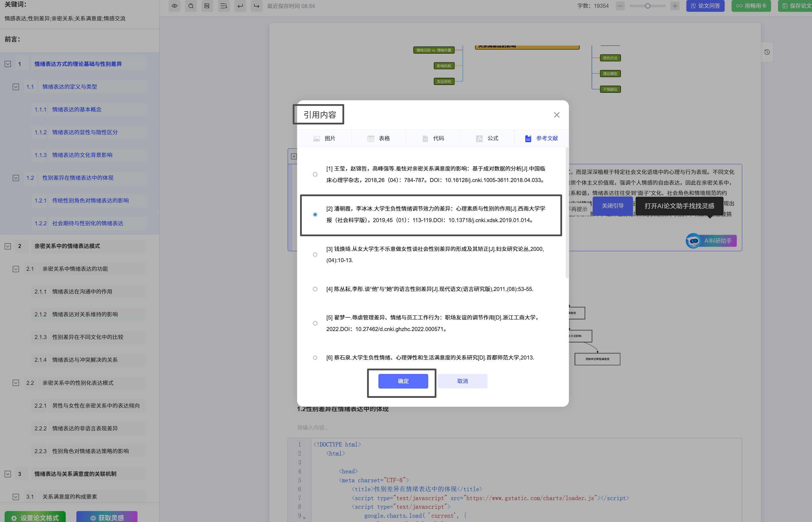Image resolution: width=812 pixels, height=522 pixels.
Task: Collapse section 2.1 亲密关系中情绪表达的功能
Action: coord(16,269)
